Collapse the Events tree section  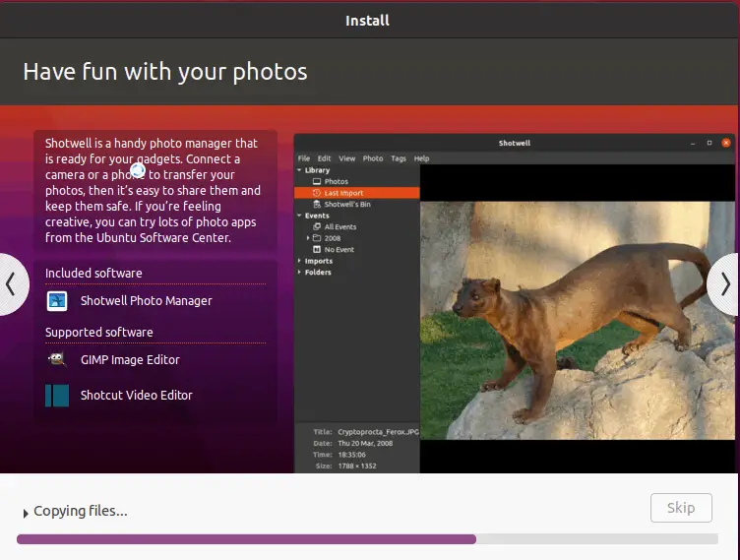click(300, 216)
